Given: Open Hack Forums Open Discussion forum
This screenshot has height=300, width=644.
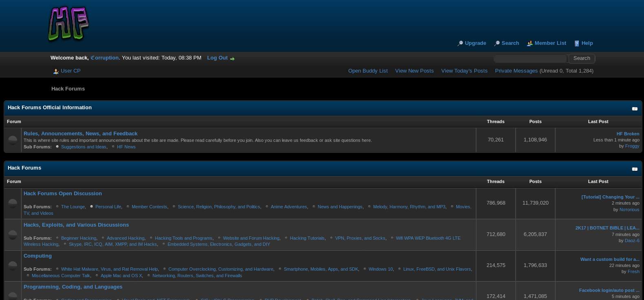Looking at the screenshot, I should click(x=63, y=194).
